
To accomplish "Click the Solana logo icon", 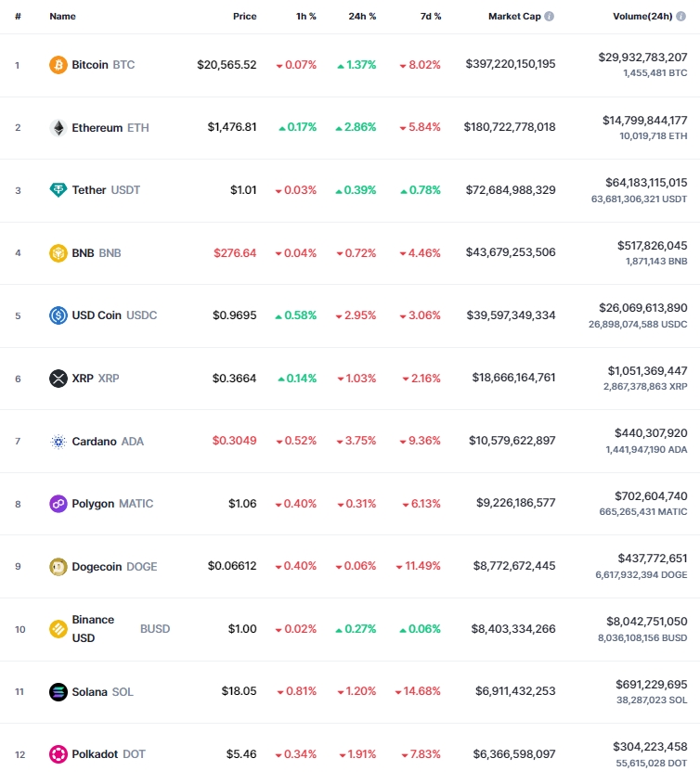I will coord(58,692).
